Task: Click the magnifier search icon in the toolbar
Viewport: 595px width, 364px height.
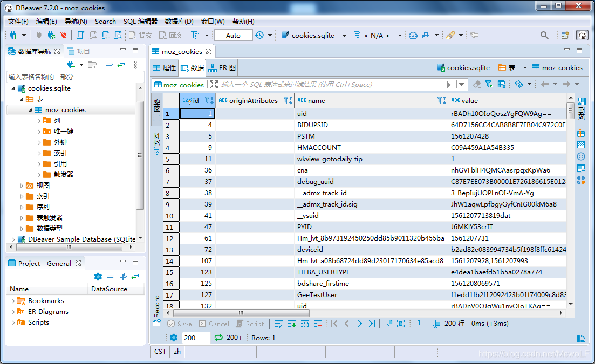Action: pyautogui.click(x=544, y=35)
